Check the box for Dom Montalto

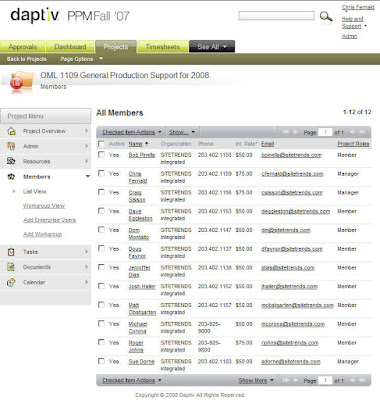point(101,229)
